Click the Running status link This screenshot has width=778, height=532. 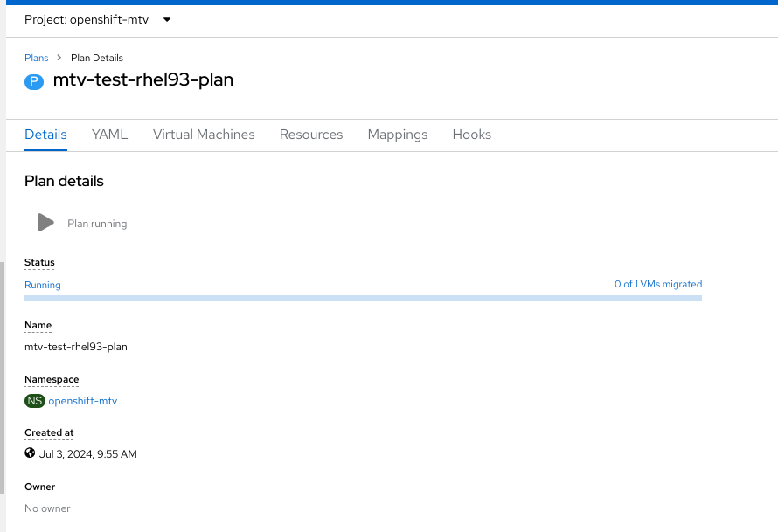[43, 285]
